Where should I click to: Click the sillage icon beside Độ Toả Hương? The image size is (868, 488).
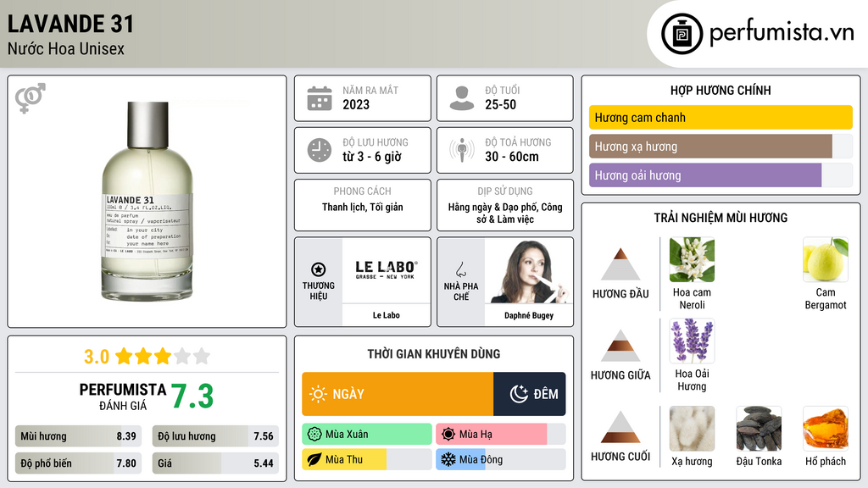pyautogui.click(x=461, y=150)
